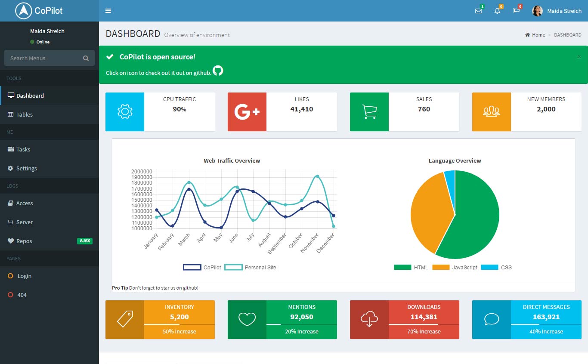Click the CPU Traffic gear icon
588x364 pixels.
(125, 112)
